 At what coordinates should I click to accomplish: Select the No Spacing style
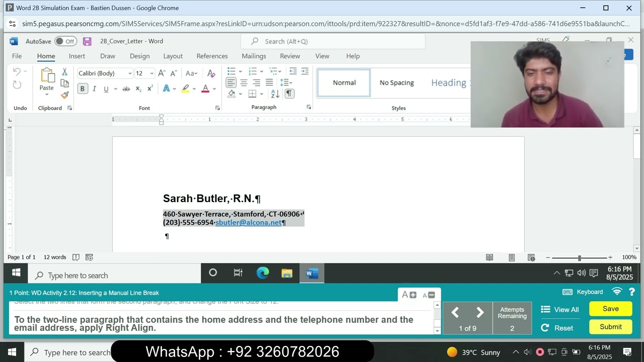[396, 83]
